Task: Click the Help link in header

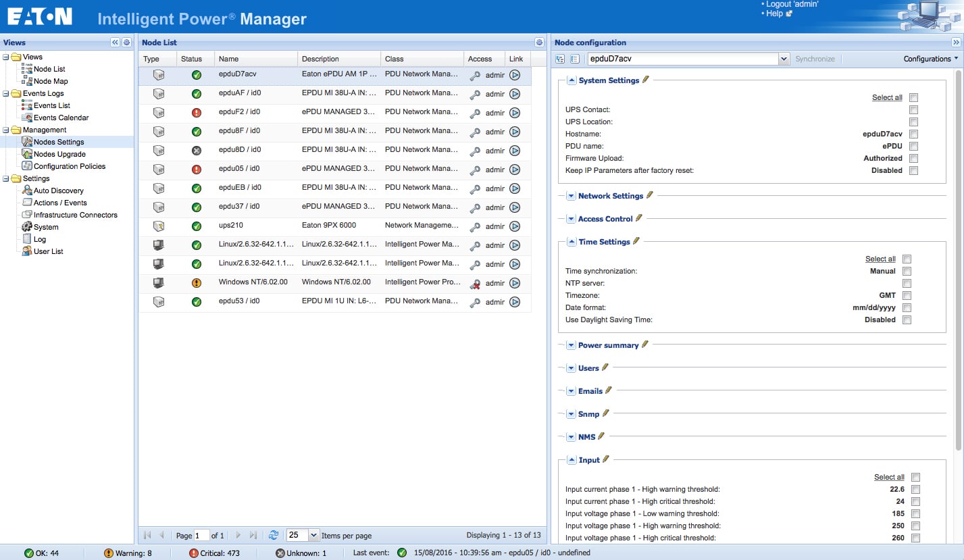Action: (774, 14)
